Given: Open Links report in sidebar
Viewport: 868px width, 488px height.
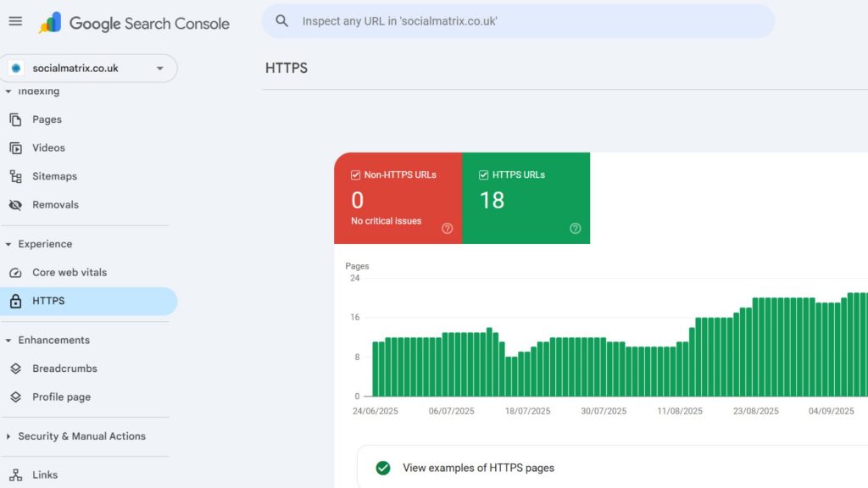Looking at the screenshot, I should pyautogui.click(x=45, y=474).
